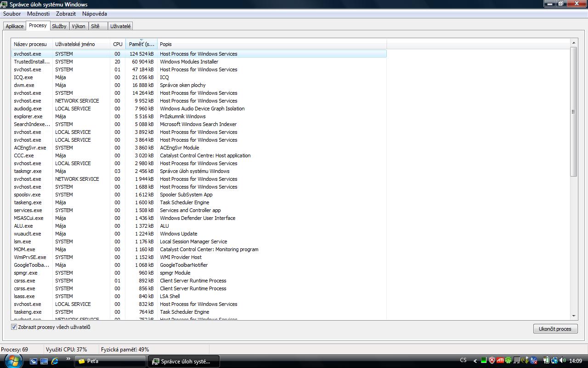Click the Ukončit proces button
This screenshot has width=588, height=368.
[555, 329]
